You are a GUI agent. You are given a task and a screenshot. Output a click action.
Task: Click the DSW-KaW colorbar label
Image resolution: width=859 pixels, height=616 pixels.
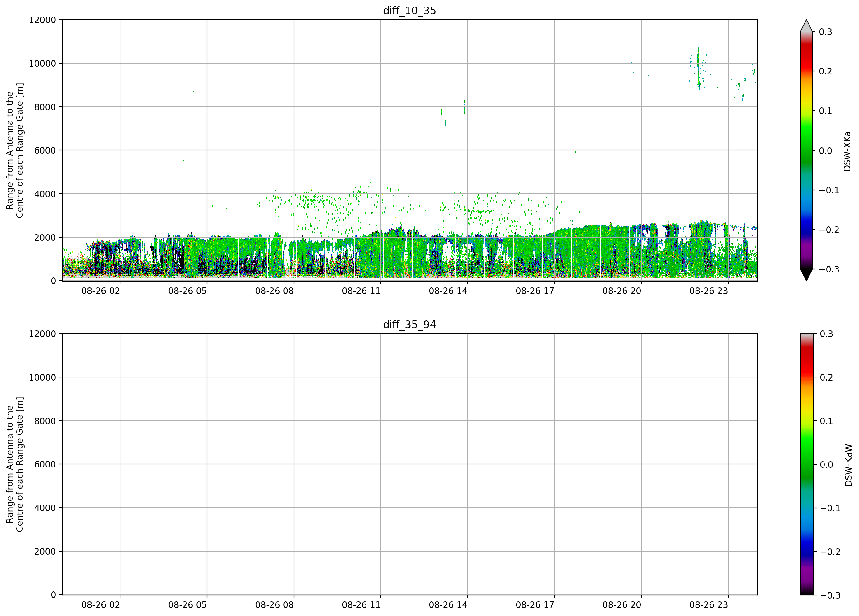tap(848, 465)
